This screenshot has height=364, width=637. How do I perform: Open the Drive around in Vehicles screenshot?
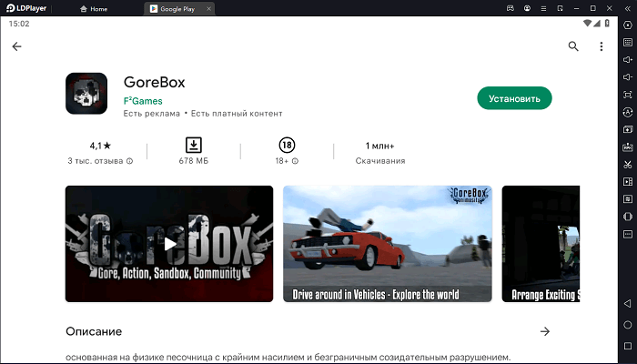388,244
